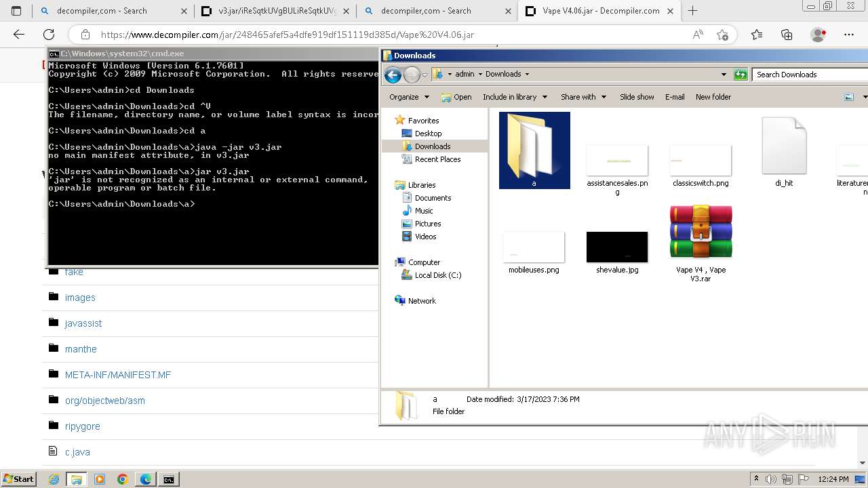This screenshot has width=868, height=488.
Task: Open the images folder link
Action: click(80, 298)
